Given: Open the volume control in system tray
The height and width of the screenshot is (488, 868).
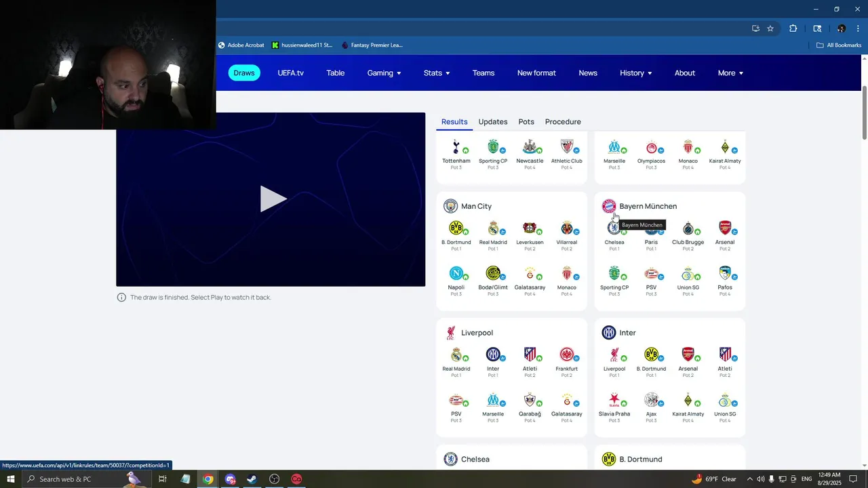Looking at the screenshot, I should coord(760,479).
